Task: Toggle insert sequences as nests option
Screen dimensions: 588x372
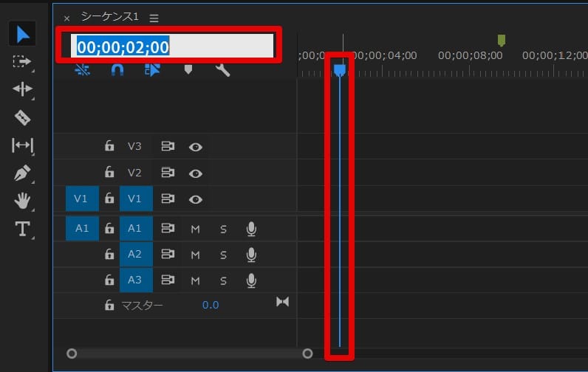Action: [x=82, y=69]
